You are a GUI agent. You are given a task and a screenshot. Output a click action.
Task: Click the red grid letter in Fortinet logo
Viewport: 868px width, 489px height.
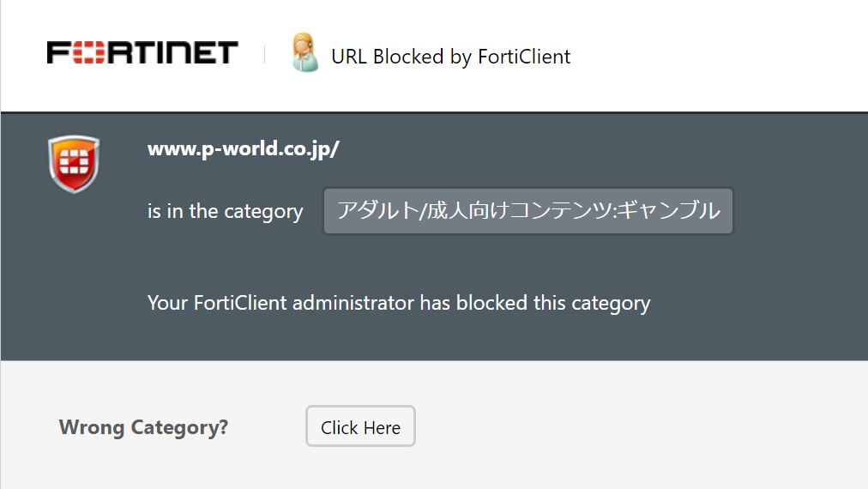point(88,52)
